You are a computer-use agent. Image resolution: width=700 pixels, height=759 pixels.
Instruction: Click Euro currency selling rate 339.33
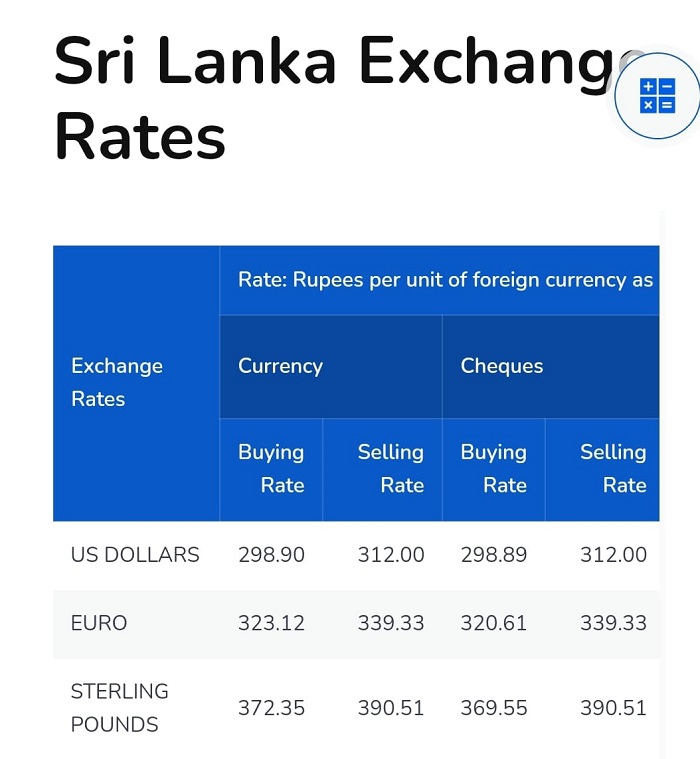391,623
